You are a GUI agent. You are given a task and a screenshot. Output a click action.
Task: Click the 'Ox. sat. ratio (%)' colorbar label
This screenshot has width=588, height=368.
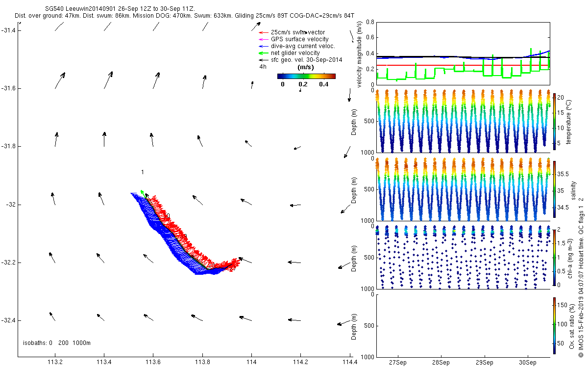(x=572, y=325)
